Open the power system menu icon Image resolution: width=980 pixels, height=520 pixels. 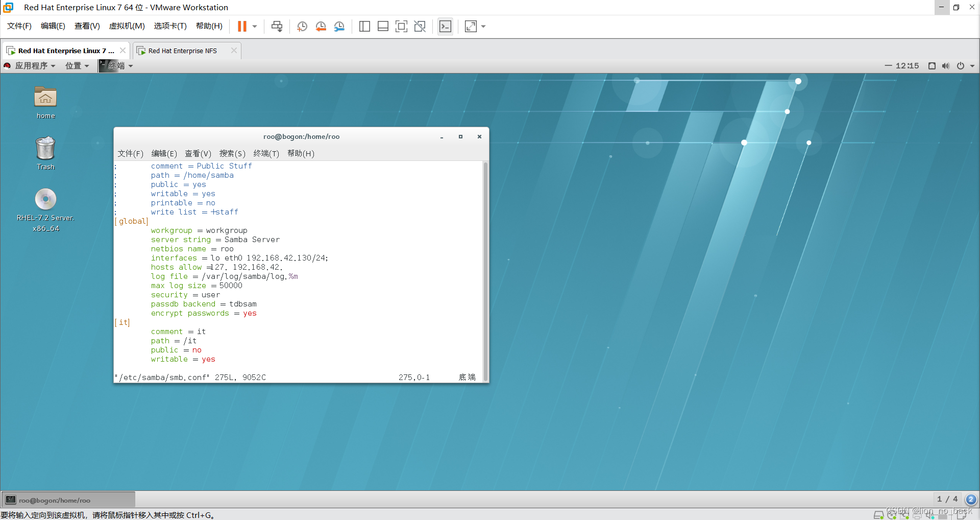[961, 66]
